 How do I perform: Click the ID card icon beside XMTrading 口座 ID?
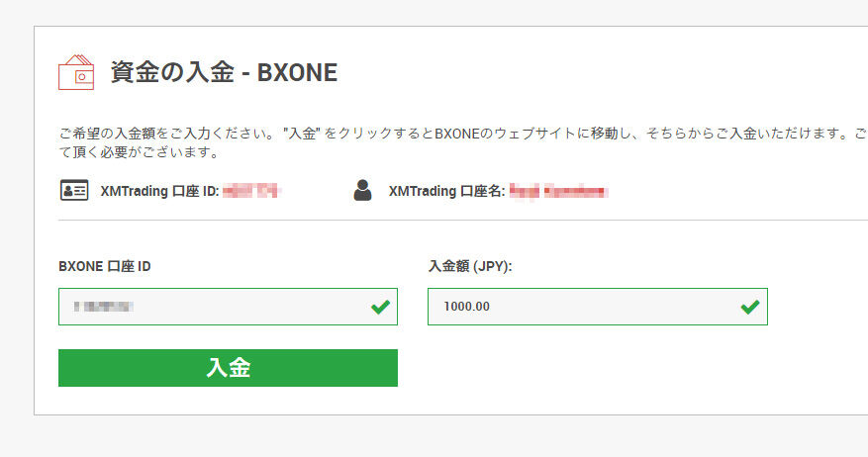click(x=74, y=190)
